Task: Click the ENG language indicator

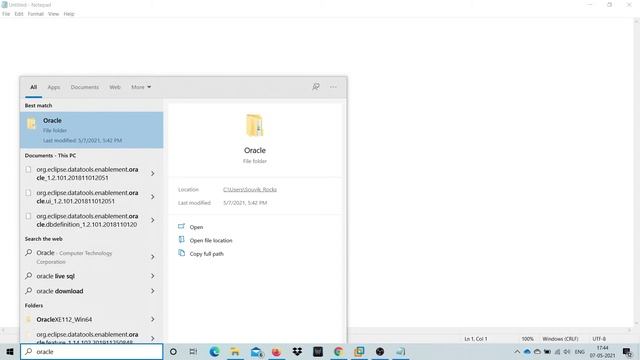Action: click(x=580, y=352)
